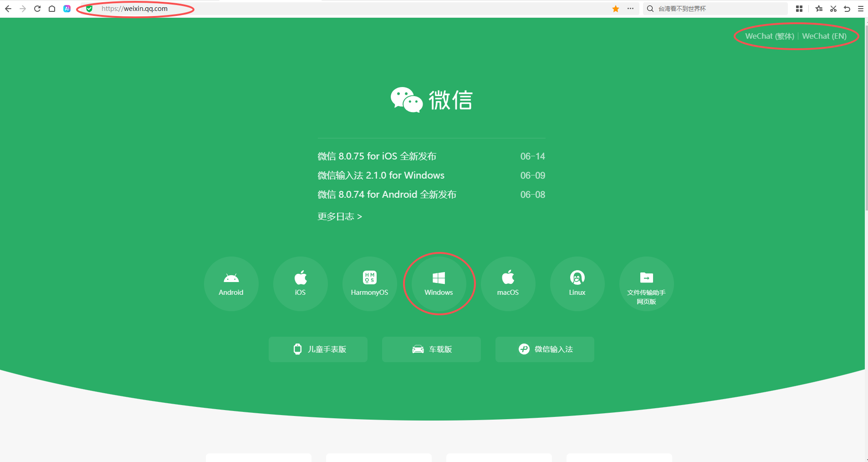Open the browser apps grid icon
868x462 pixels.
click(x=799, y=9)
